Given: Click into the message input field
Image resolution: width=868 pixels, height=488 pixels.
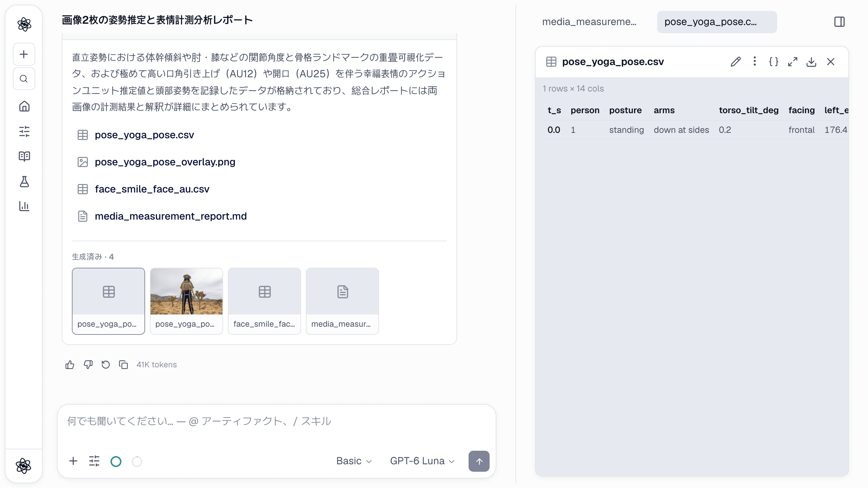Looking at the screenshot, I should [276, 421].
